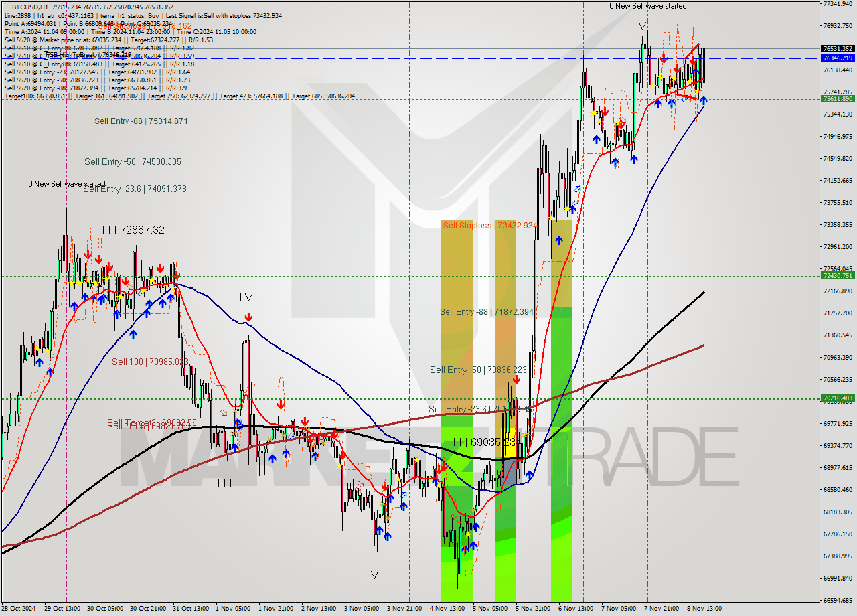The height and width of the screenshot is (616, 857).
Task: Click the 74946.975 price axis label
Action: pyautogui.click(x=838, y=137)
